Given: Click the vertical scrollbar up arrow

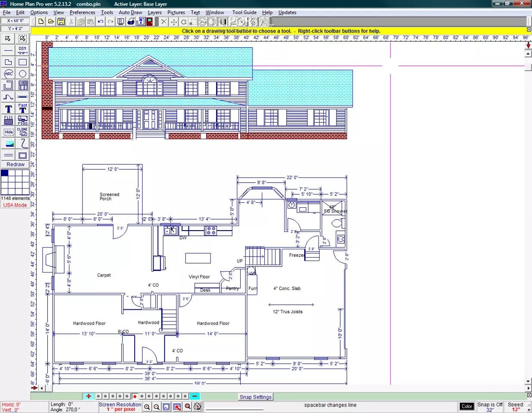Looking at the screenshot, I should pyautogui.click(x=528, y=54).
